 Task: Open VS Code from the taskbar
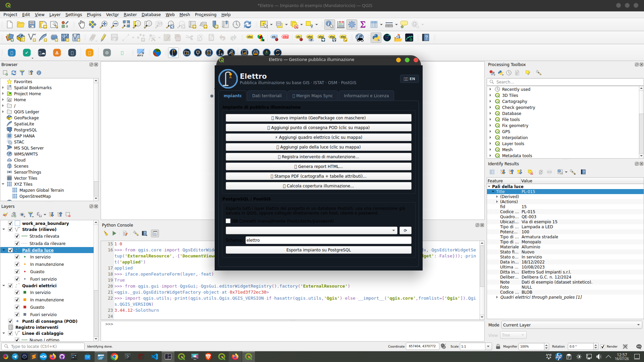tap(155, 357)
